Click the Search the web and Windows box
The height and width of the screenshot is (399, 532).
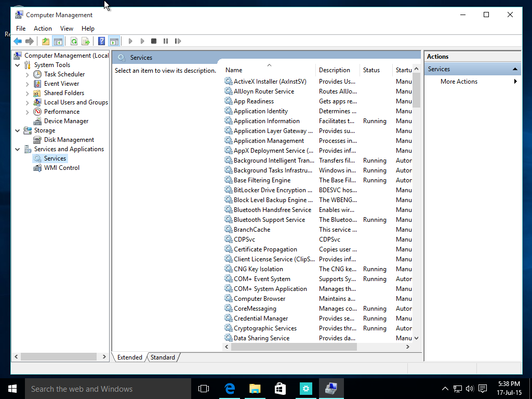[108, 389]
